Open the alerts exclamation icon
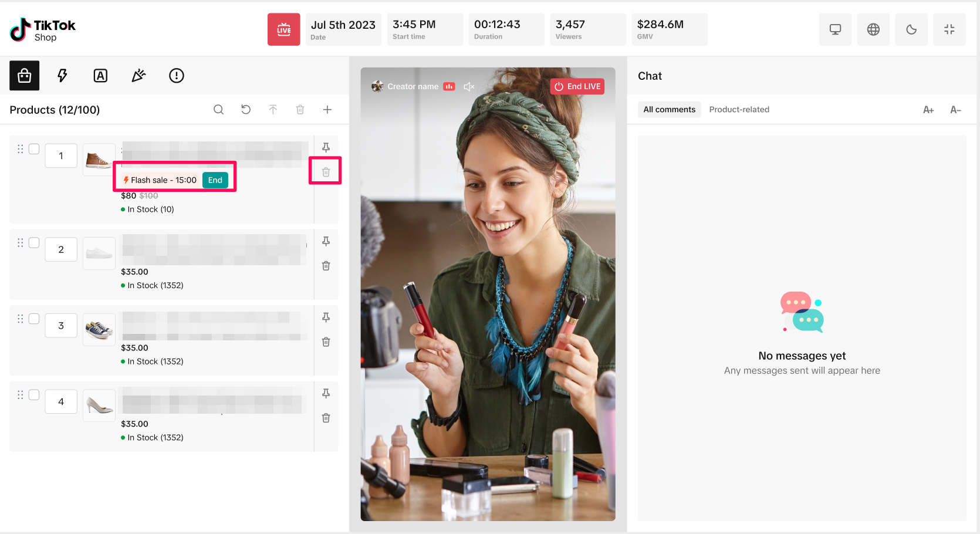980x534 pixels. (177, 76)
